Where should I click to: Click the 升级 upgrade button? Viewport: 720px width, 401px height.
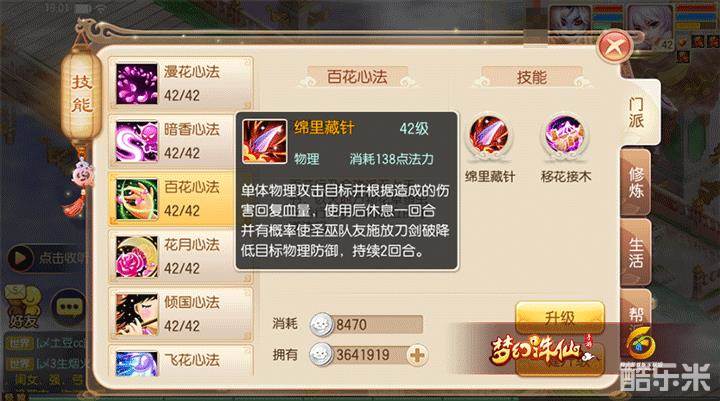[x=560, y=317]
